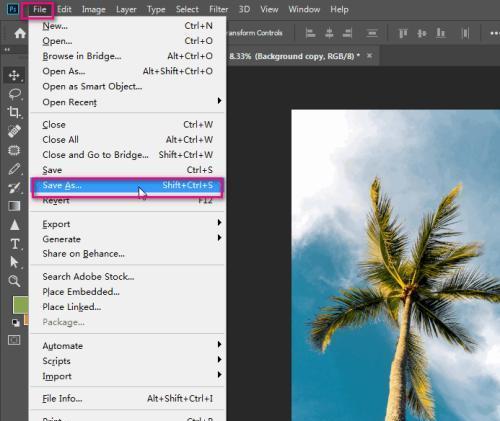Expand the Automate submenu
The image size is (500, 421).
click(128, 346)
